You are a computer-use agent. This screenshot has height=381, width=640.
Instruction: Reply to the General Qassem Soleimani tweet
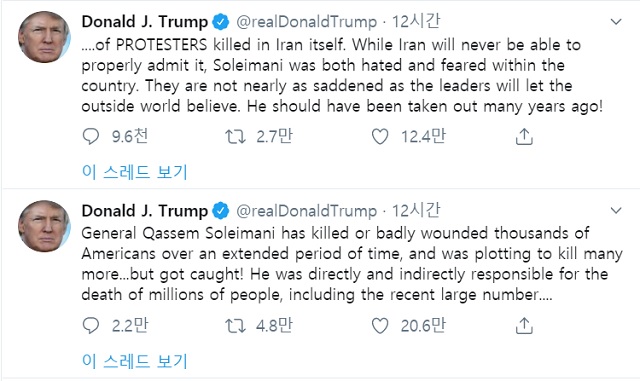pyautogui.click(x=91, y=325)
